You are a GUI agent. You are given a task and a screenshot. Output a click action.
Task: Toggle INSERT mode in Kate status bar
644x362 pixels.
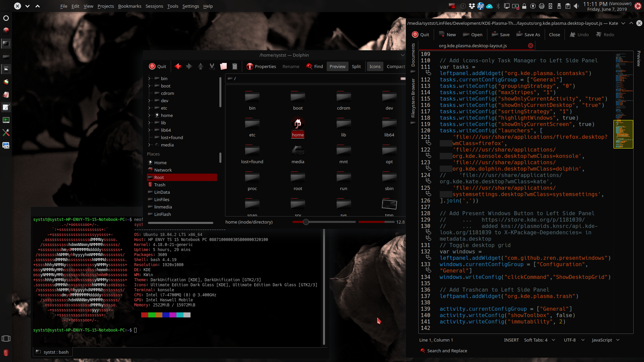pyautogui.click(x=511, y=340)
